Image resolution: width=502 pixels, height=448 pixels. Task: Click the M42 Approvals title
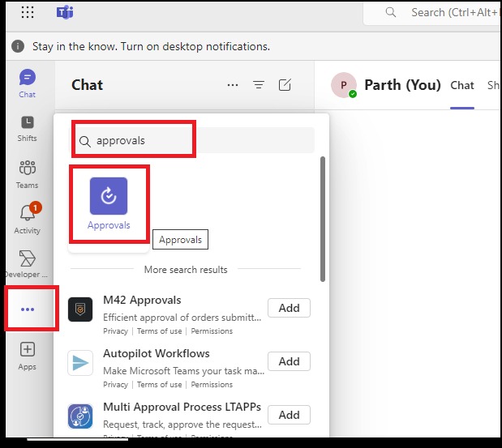142,300
